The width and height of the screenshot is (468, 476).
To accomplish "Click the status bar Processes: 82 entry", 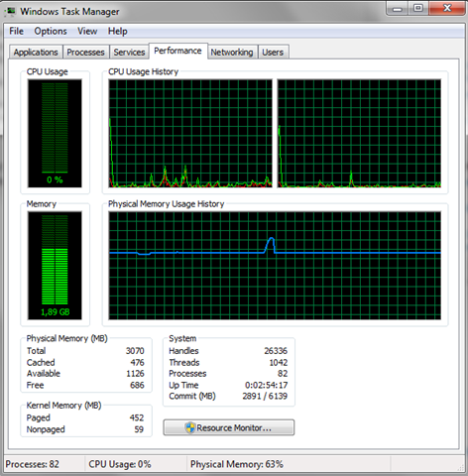I will coord(32,464).
